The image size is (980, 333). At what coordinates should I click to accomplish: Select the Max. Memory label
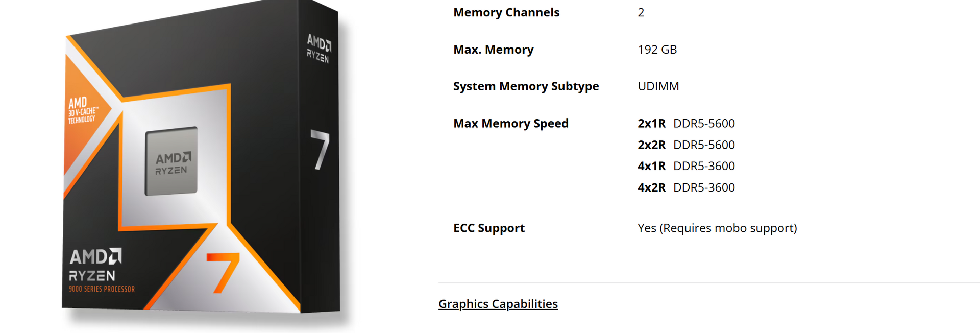point(493,50)
